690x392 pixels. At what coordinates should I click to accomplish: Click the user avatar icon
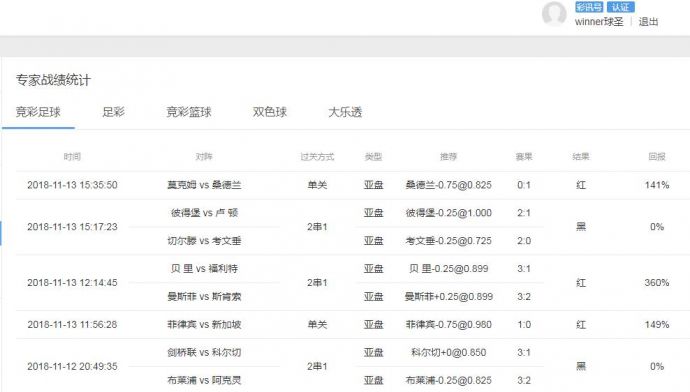(x=554, y=14)
